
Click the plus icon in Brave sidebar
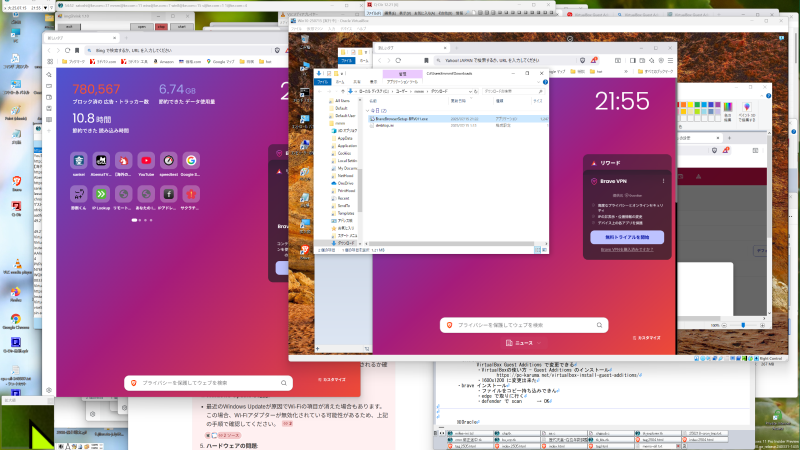coord(49,131)
